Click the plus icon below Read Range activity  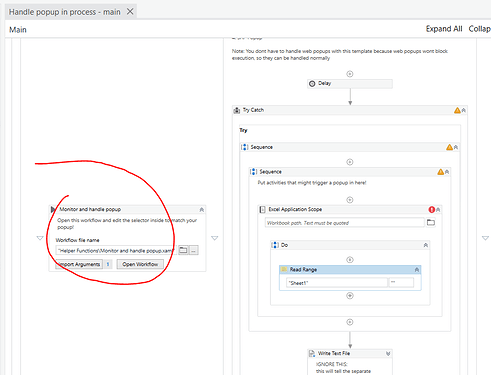(x=350, y=296)
